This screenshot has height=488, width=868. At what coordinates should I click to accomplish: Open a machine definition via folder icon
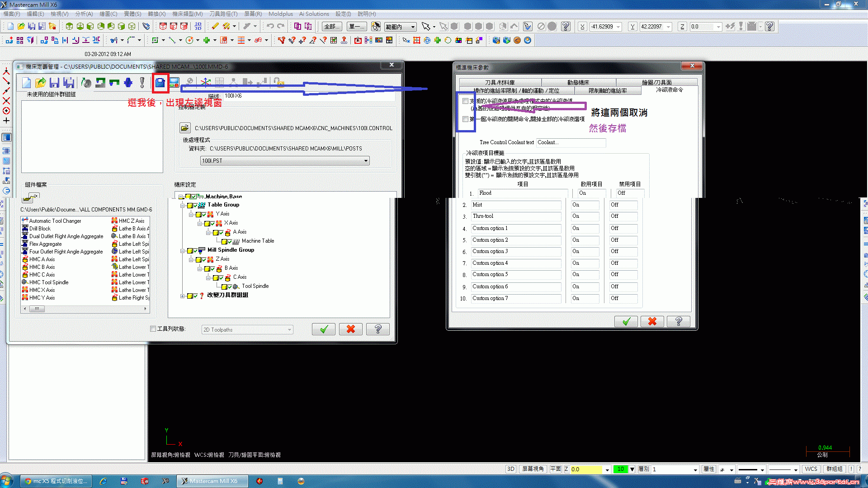click(40, 83)
